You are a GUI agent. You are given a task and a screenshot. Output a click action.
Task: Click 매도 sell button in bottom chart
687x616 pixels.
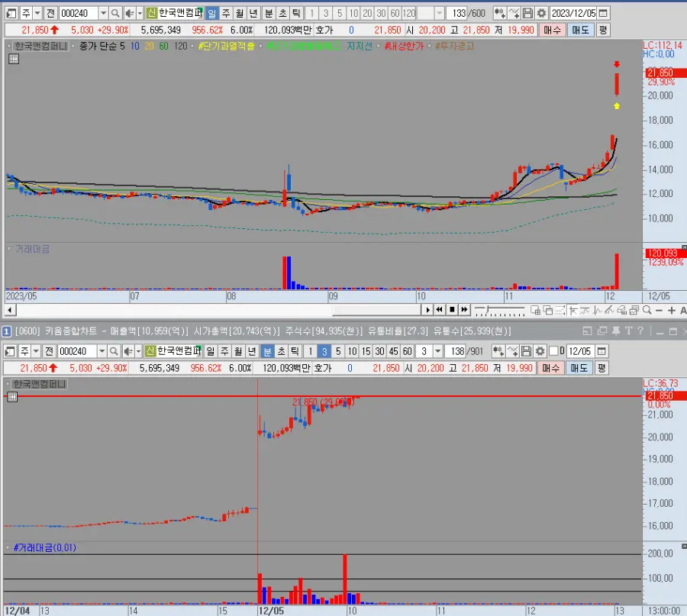(579, 368)
